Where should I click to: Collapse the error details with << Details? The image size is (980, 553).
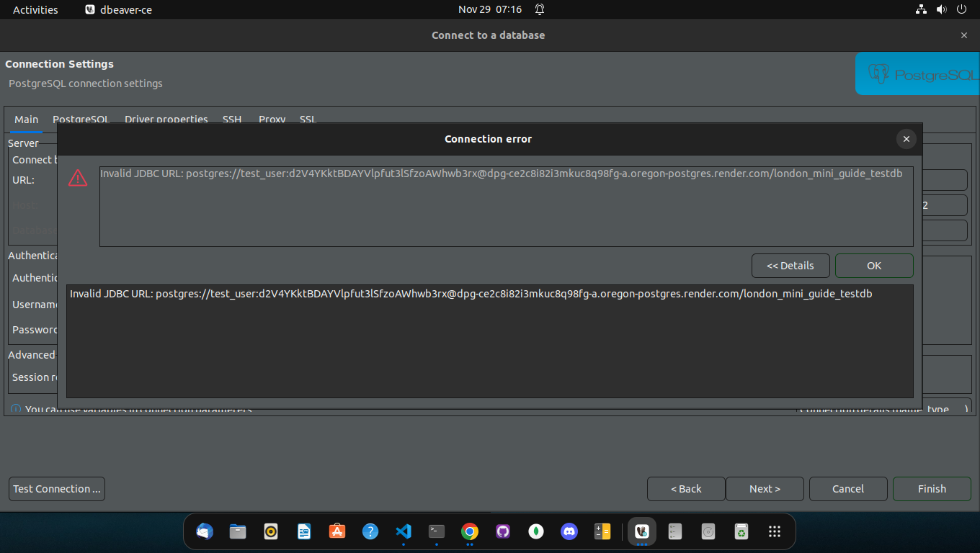(x=790, y=265)
